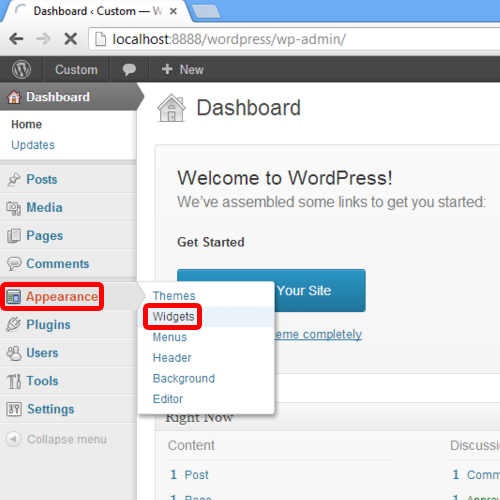The width and height of the screenshot is (500, 500).
Task: Go to the Home dashboard submenu link
Action: [x=27, y=124]
